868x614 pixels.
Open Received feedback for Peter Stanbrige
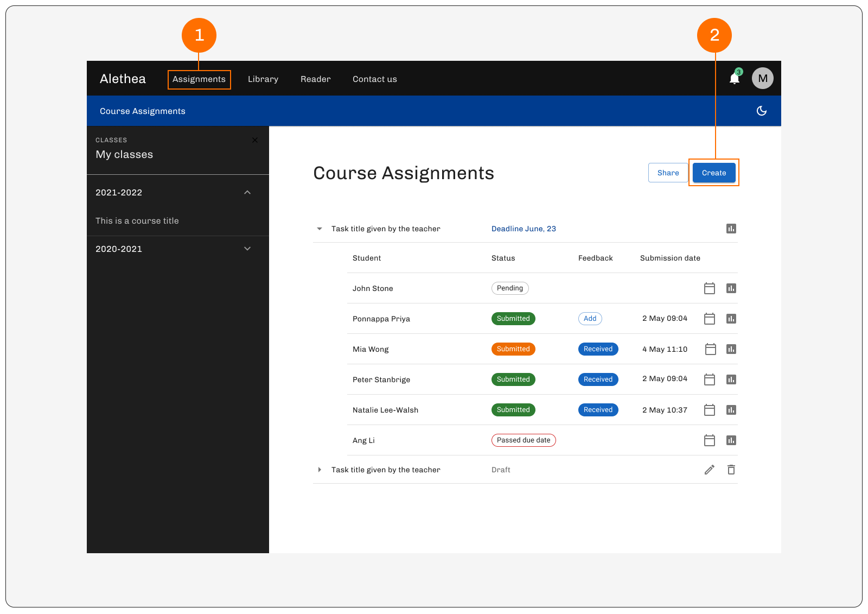[598, 379]
